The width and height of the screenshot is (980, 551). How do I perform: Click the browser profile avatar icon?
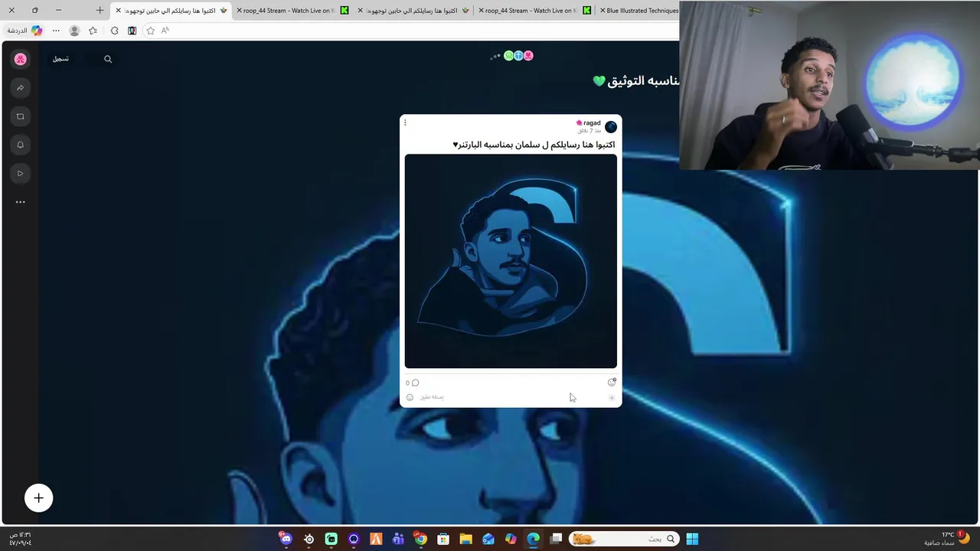pyautogui.click(x=74, y=31)
